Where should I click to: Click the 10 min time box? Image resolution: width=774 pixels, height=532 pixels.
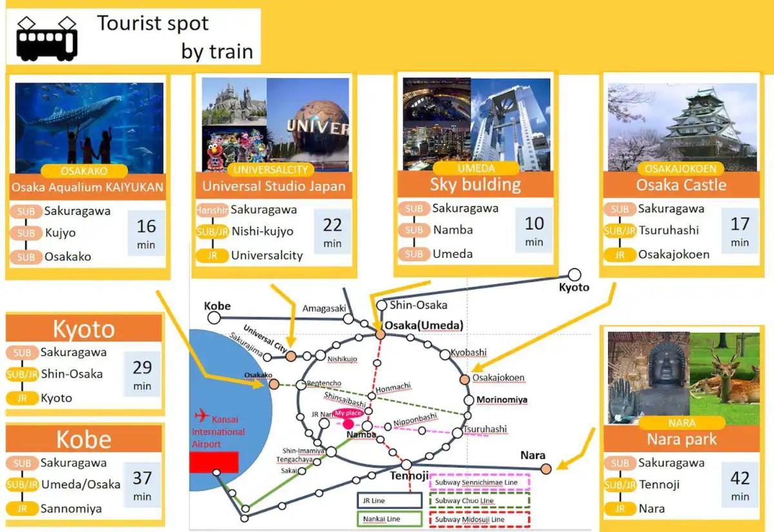(x=534, y=230)
